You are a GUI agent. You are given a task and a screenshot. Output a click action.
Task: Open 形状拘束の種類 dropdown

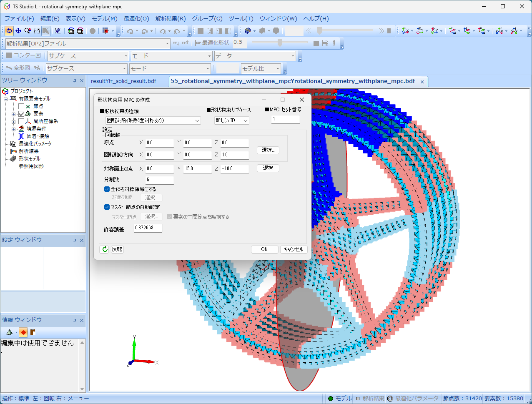(153, 120)
